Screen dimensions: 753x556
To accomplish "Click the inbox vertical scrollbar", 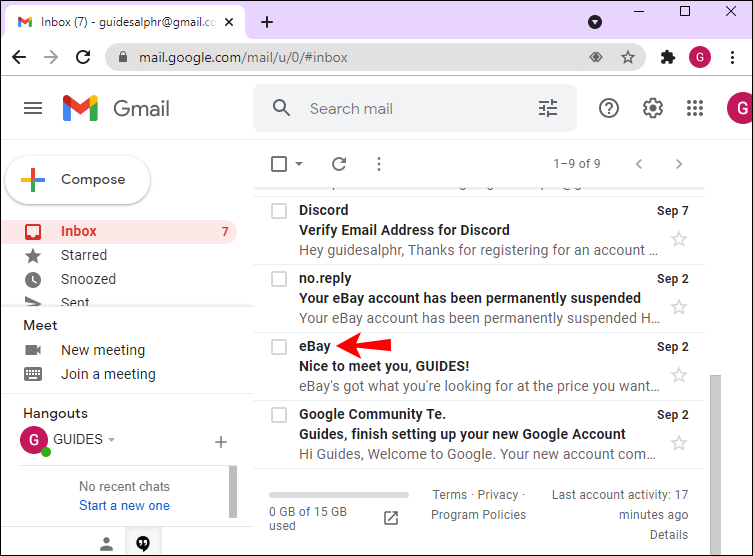I will click(715, 464).
